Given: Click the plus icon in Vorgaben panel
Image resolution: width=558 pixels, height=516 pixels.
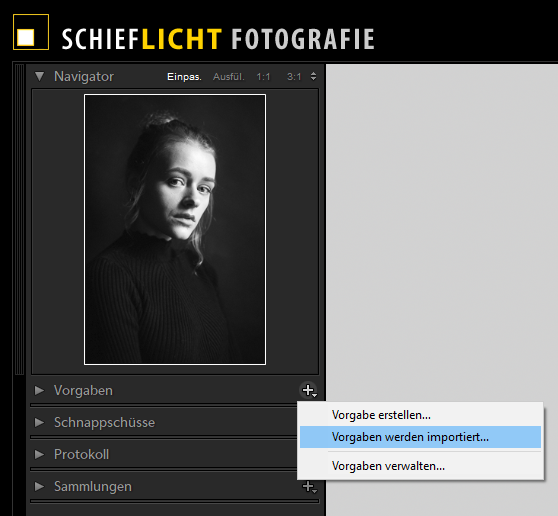Looking at the screenshot, I should point(309,390).
